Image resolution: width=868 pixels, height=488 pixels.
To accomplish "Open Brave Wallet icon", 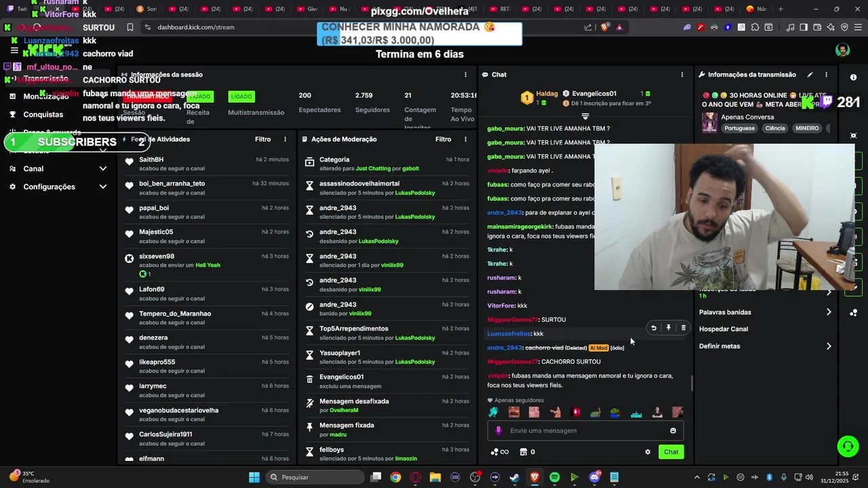I will (x=817, y=27).
